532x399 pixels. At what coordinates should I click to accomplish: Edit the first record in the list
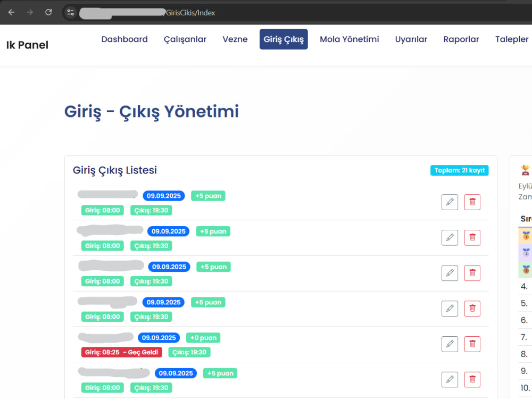450,202
